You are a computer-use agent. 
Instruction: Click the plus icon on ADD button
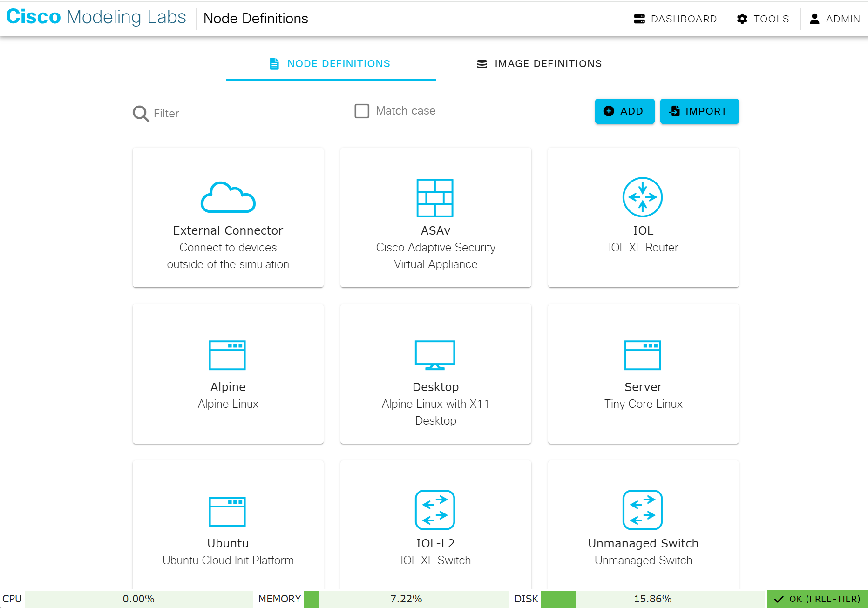pyautogui.click(x=609, y=111)
